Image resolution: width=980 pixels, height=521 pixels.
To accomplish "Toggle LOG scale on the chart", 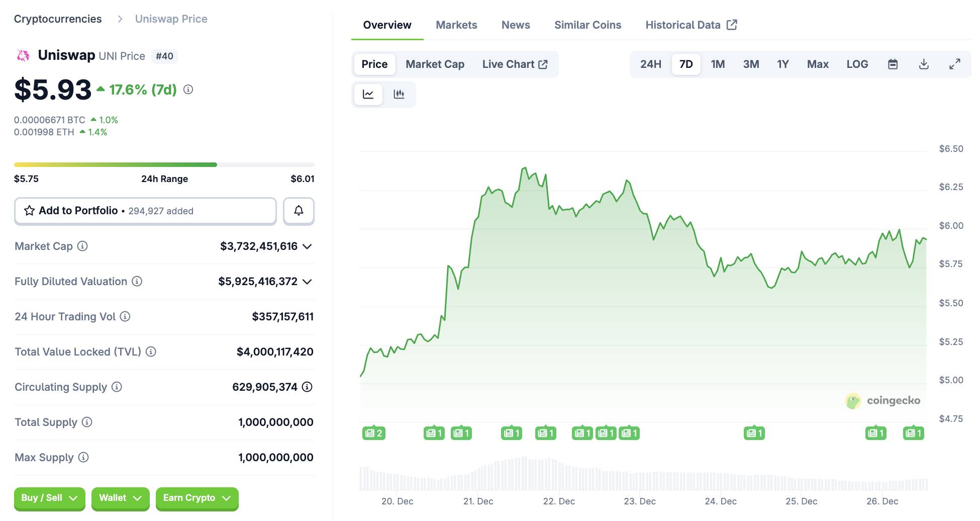I will coord(857,64).
